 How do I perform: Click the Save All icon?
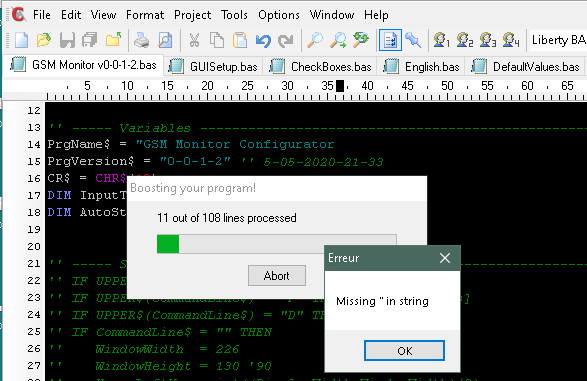[x=90, y=40]
